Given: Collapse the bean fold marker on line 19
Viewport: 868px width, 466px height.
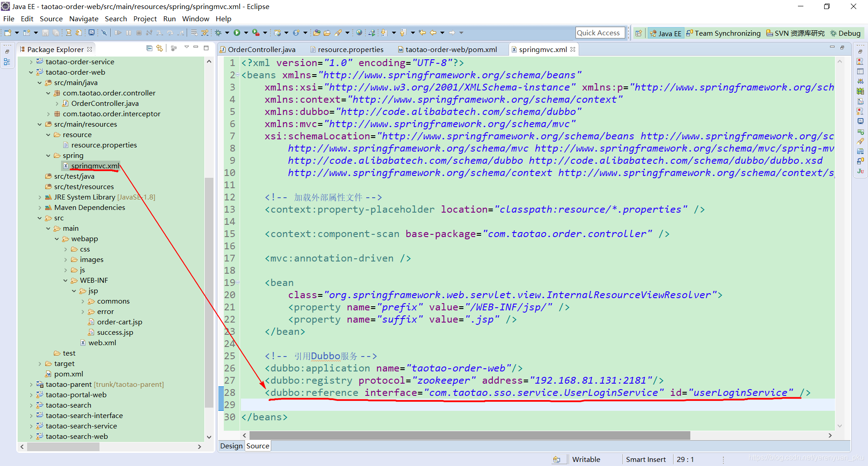Looking at the screenshot, I should (238, 282).
